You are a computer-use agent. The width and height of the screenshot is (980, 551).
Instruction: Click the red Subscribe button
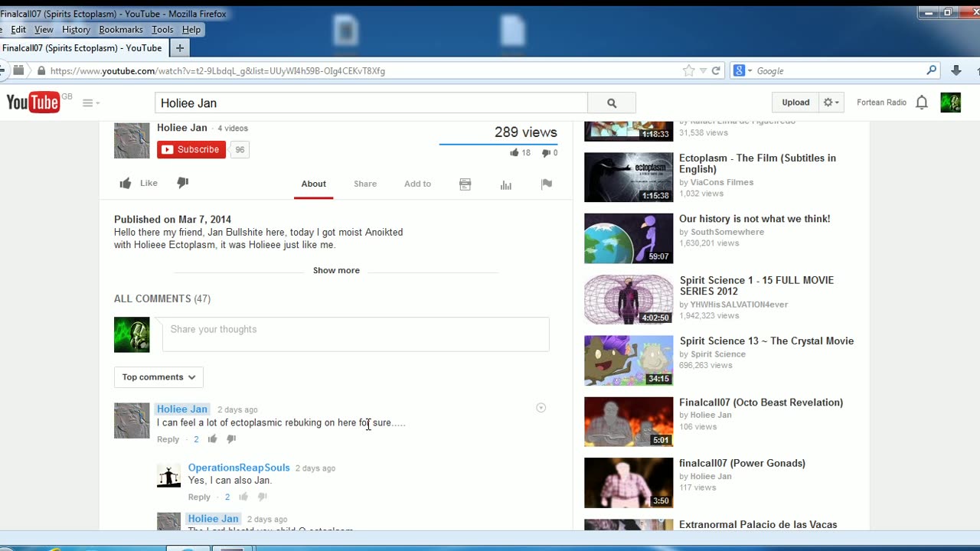[191, 149]
